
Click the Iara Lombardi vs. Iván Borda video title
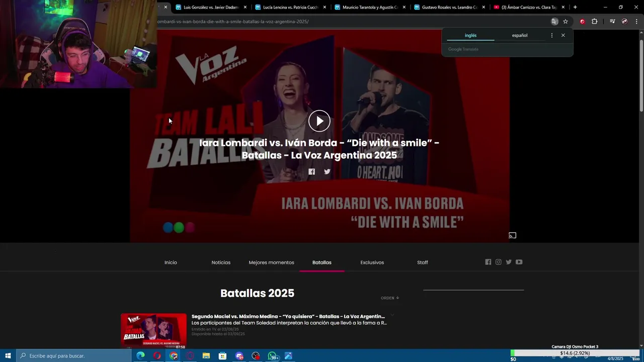[319, 149]
